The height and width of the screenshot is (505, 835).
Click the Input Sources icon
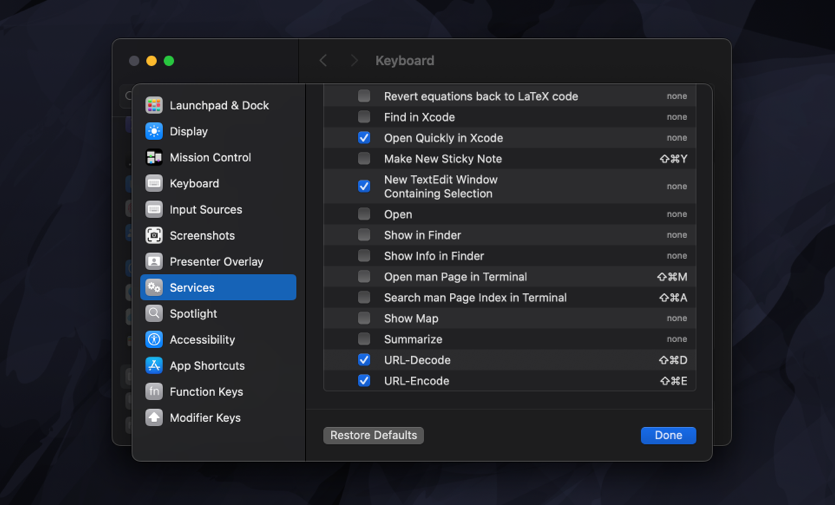(x=154, y=209)
